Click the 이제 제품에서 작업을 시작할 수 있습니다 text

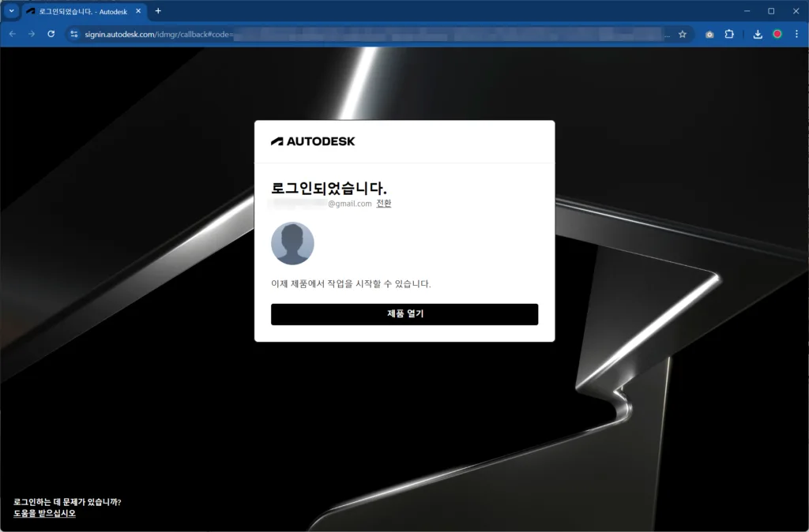(351, 284)
